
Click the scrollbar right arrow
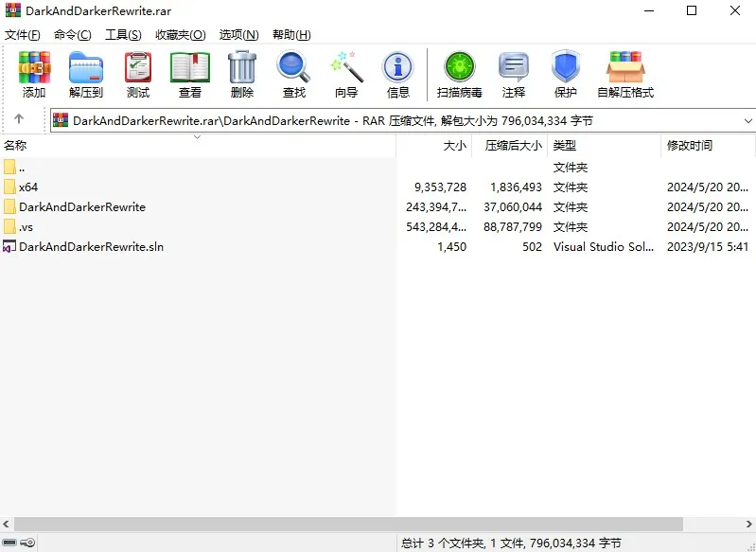click(748, 524)
